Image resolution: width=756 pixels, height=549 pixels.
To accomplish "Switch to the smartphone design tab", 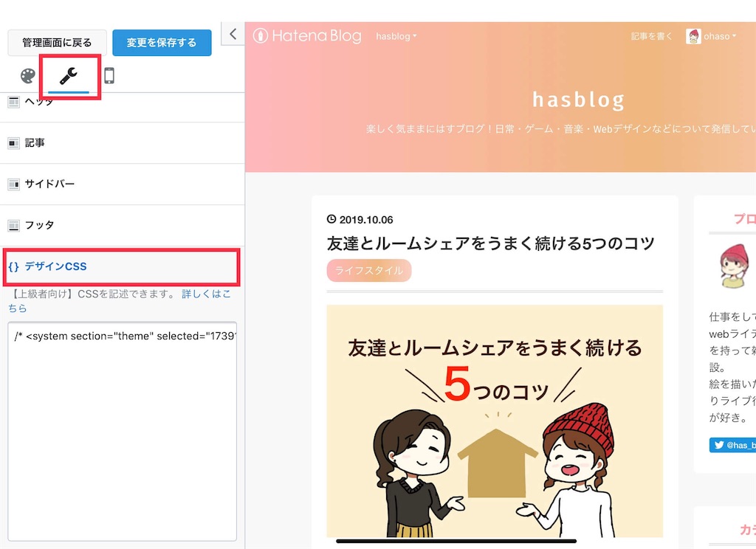I will 109,76.
